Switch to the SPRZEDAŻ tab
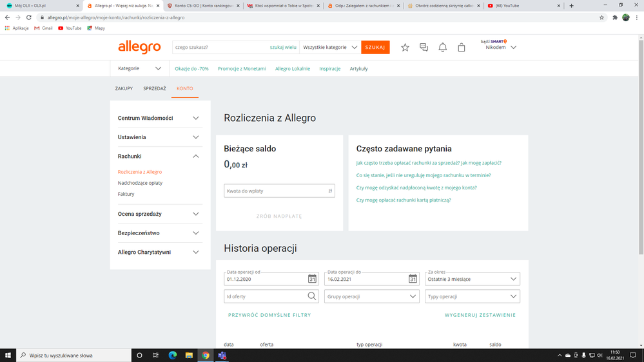644x362 pixels. tap(155, 88)
